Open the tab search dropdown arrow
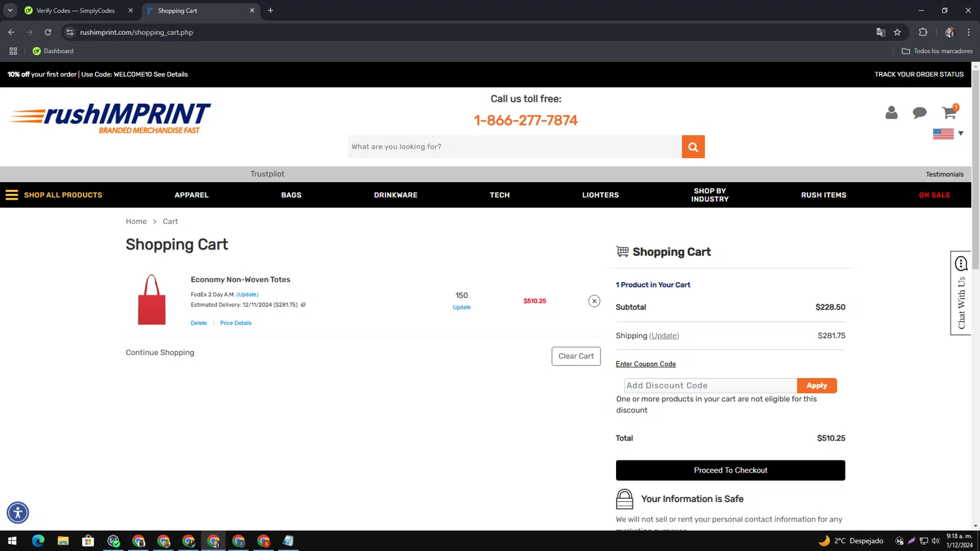 coord(10,10)
